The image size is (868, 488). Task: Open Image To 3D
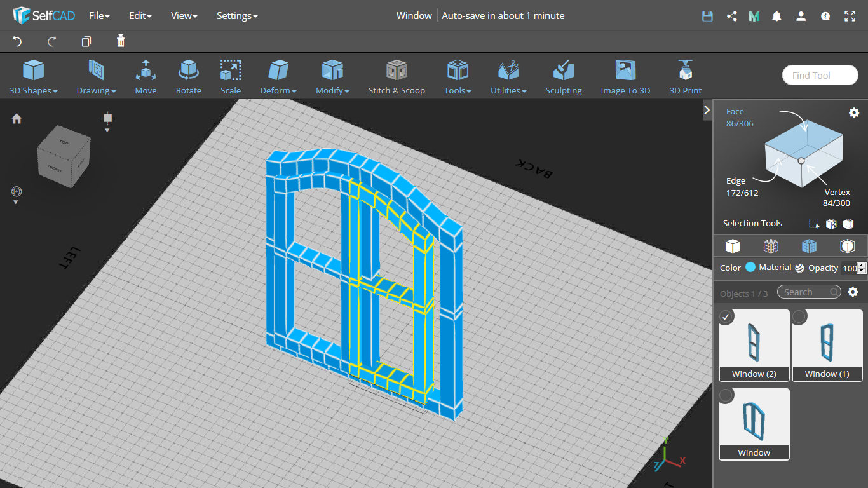[625, 77]
